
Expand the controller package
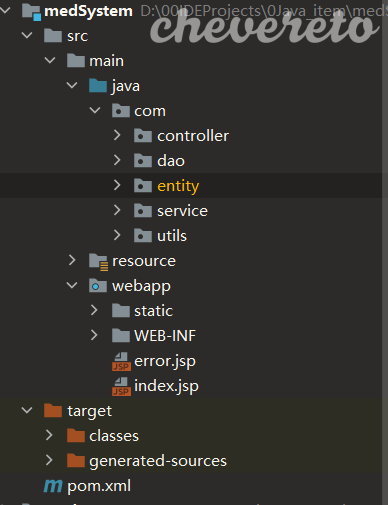point(117,135)
